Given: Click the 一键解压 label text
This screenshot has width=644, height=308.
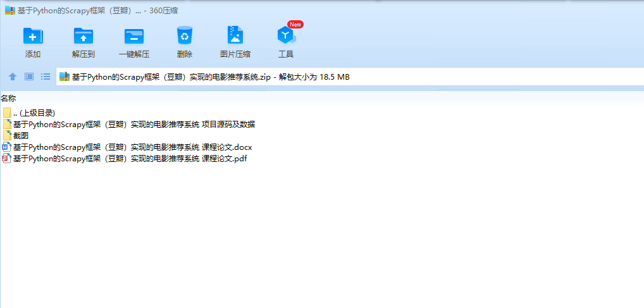Looking at the screenshot, I should tap(134, 54).
